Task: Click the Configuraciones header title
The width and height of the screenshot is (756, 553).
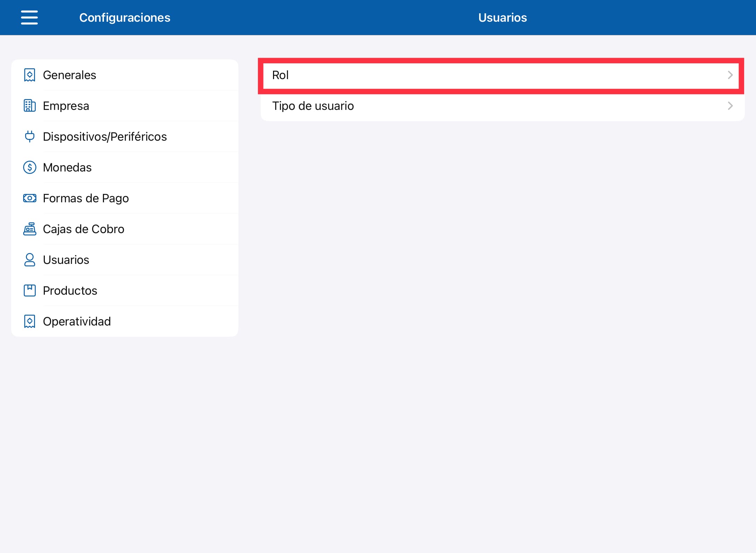Action: (x=125, y=17)
